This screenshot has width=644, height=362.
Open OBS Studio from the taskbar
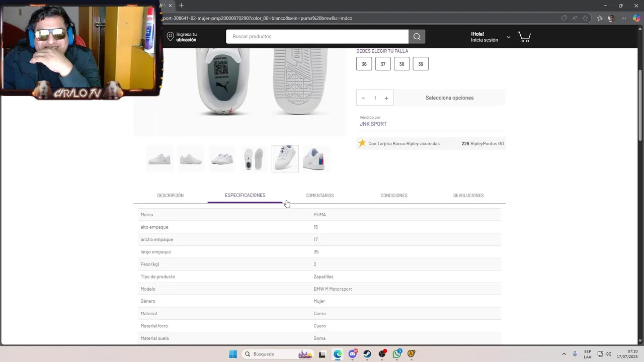(382, 354)
